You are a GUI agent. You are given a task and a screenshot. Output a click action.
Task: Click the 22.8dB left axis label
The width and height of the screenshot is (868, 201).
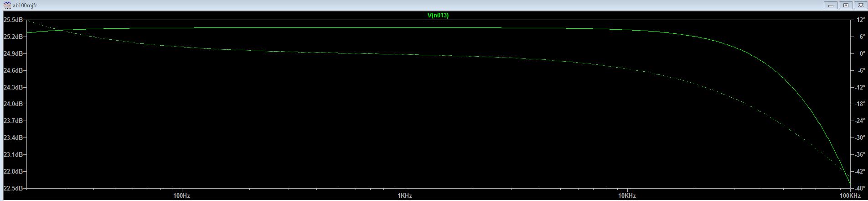(x=13, y=172)
